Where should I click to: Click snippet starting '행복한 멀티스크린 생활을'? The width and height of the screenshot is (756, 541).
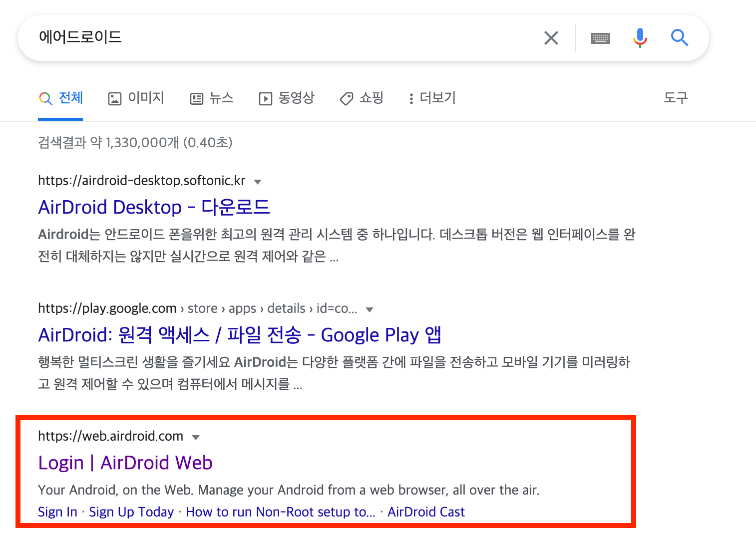pos(334,373)
